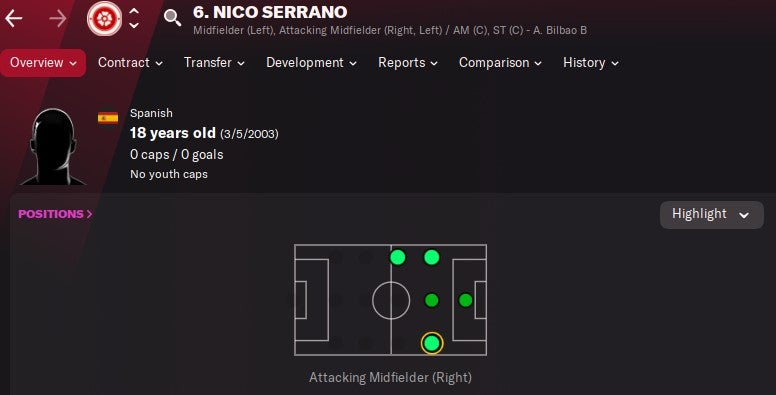Select the striker position dot
Viewport: 776px width, 395px height.
tap(465, 300)
